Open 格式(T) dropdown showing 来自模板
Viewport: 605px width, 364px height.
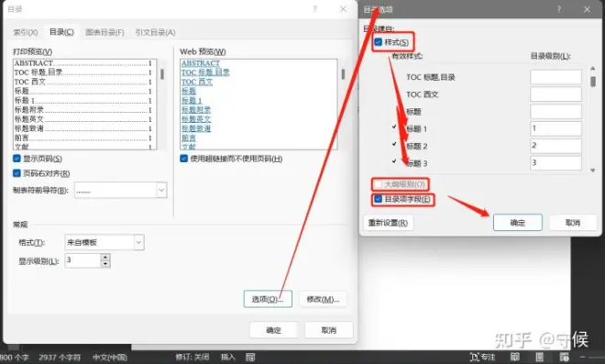coord(138,242)
